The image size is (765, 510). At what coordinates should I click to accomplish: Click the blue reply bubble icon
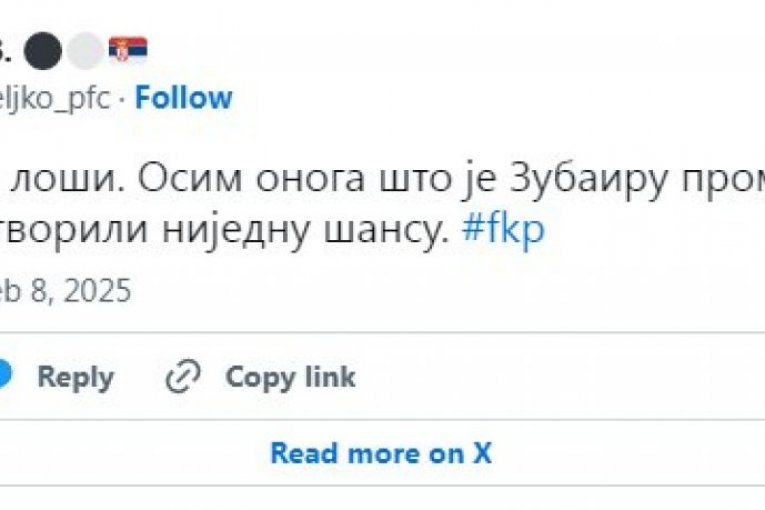pyautogui.click(x=5, y=376)
